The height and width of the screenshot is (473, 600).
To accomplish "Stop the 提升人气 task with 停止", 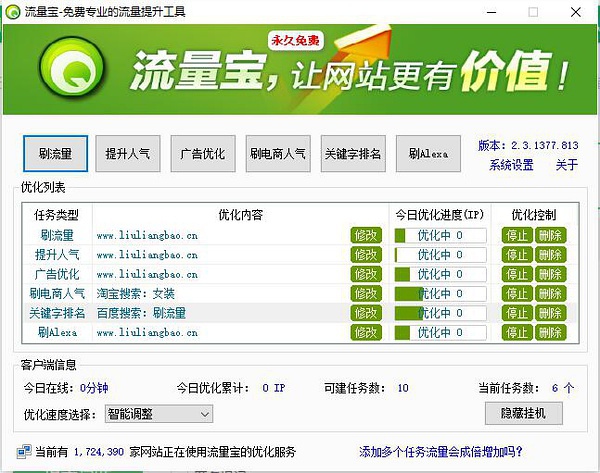I will (x=517, y=255).
